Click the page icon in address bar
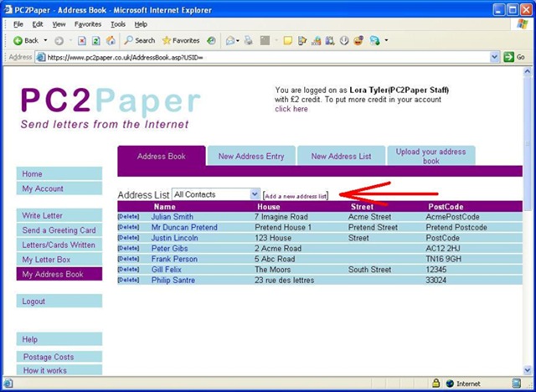 click(x=41, y=57)
